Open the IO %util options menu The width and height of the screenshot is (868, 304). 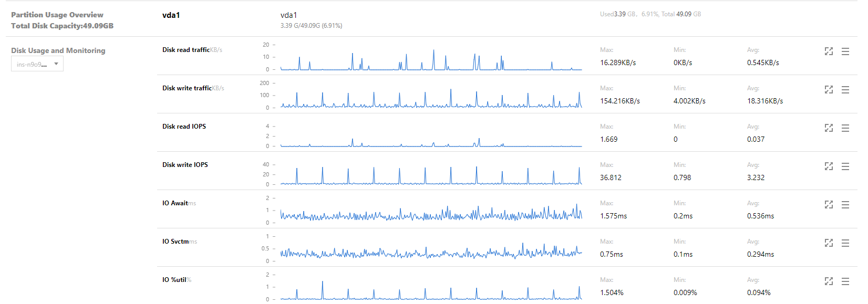[845, 281]
